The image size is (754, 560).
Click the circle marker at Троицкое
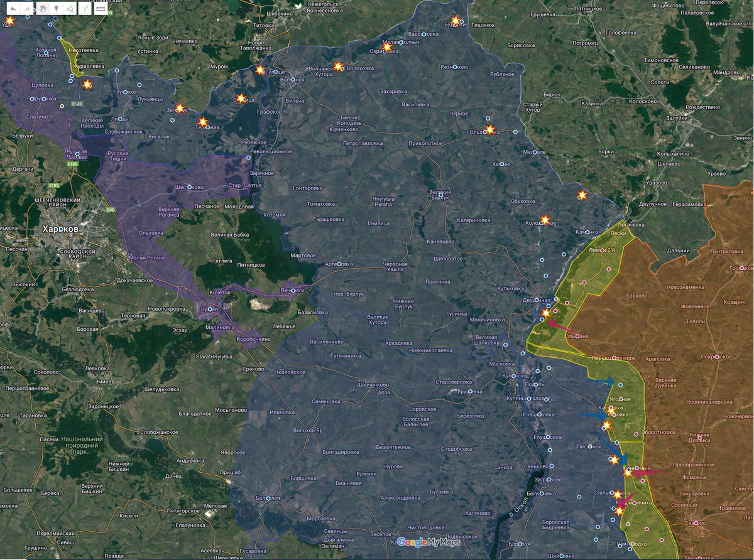pyautogui.click(x=743, y=268)
